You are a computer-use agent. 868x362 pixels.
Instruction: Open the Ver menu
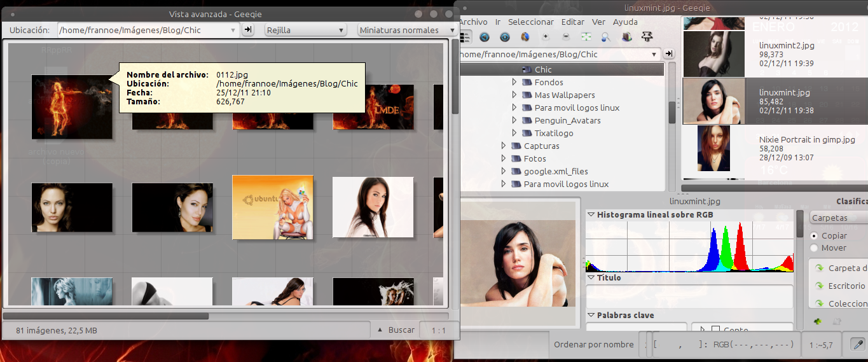(x=598, y=22)
